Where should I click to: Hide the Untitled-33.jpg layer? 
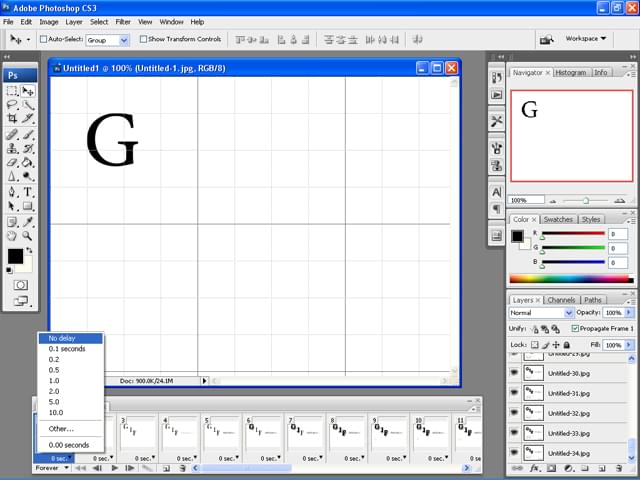tap(514, 433)
